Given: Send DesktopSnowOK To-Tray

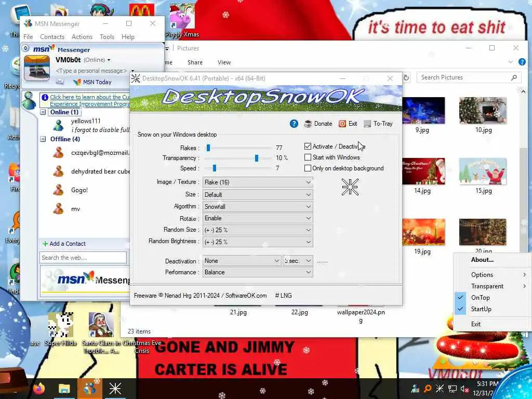Looking at the screenshot, I should tap(378, 124).
